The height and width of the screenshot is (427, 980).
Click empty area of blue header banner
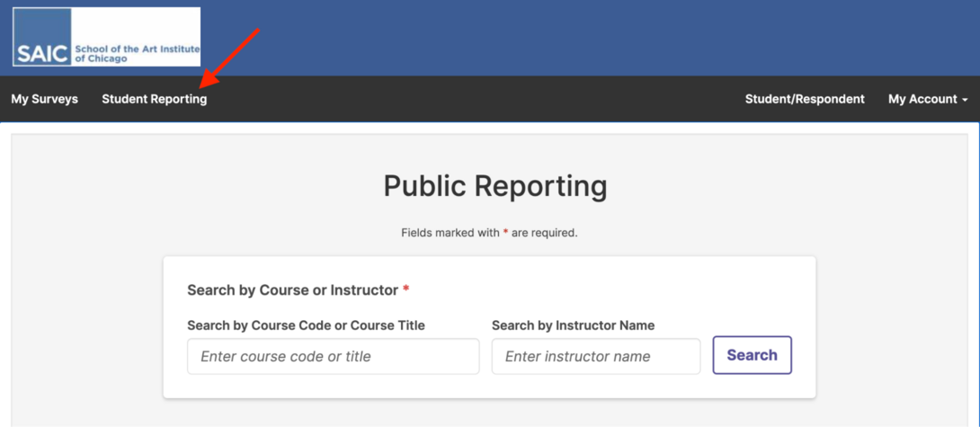[x=584, y=38]
